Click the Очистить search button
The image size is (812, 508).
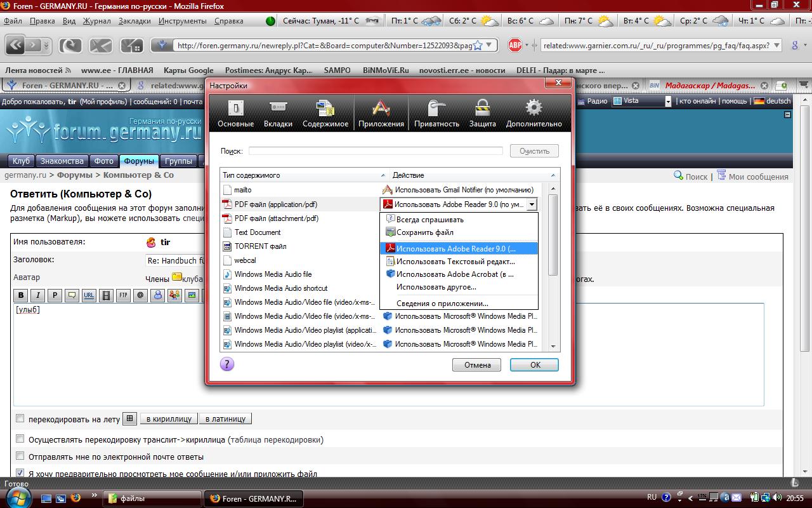click(x=534, y=151)
